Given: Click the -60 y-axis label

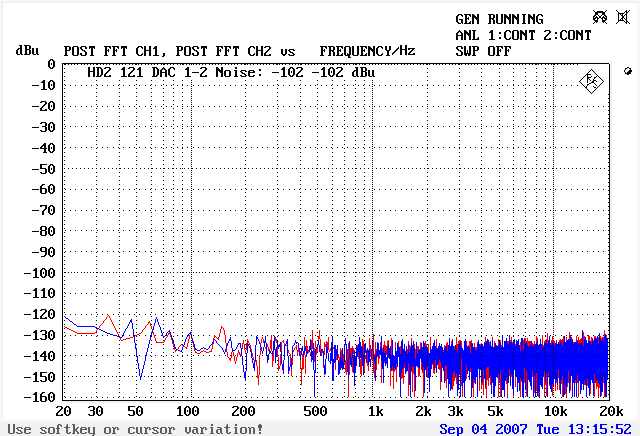Looking at the screenshot, I should coord(43,189).
